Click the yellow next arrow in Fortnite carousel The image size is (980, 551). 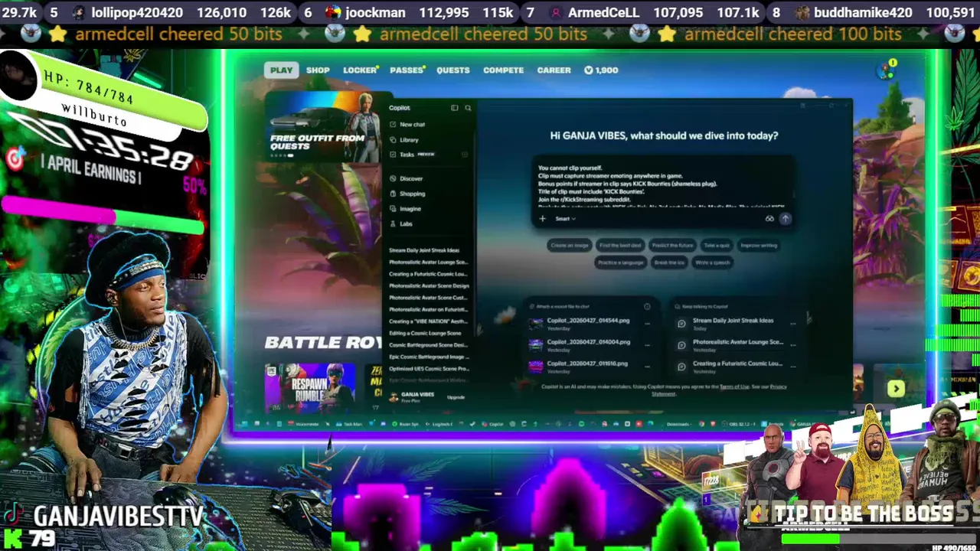point(896,389)
